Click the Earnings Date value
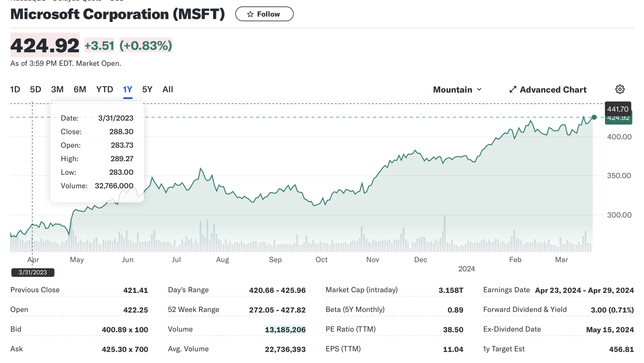 tap(584, 290)
